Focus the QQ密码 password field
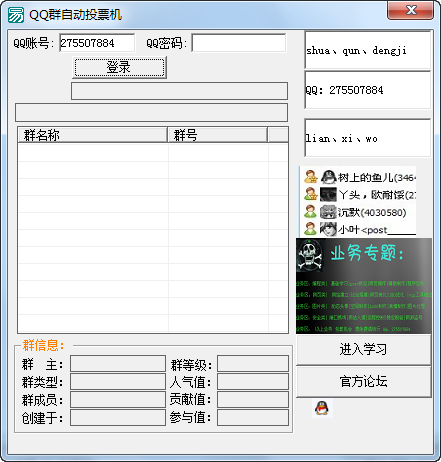The height and width of the screenshot is (462, 441). (239, 43)
